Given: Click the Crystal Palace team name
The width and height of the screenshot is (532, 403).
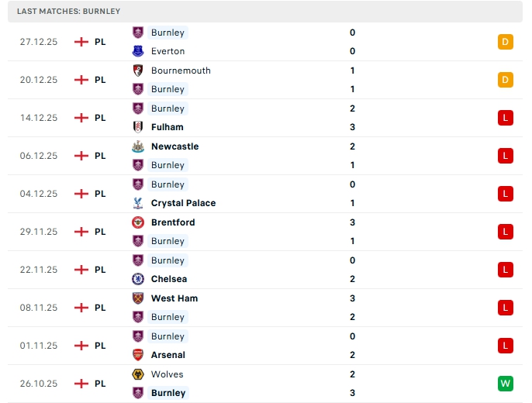Looking at the screenshot, I should tap(183, 203).
